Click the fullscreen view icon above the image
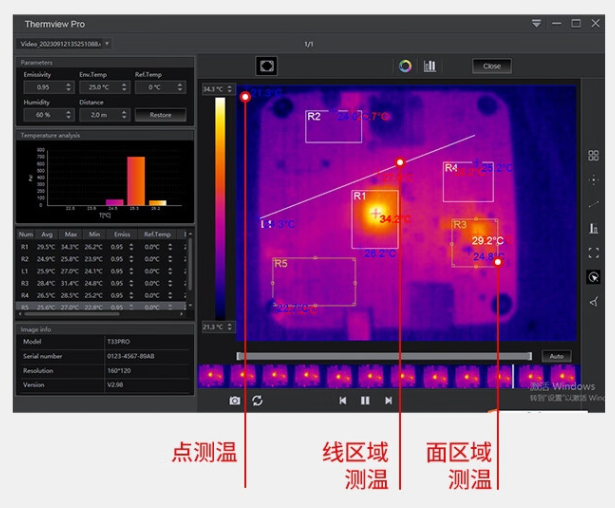Screen dimensions: 615x508 click(x=266, y=66)
